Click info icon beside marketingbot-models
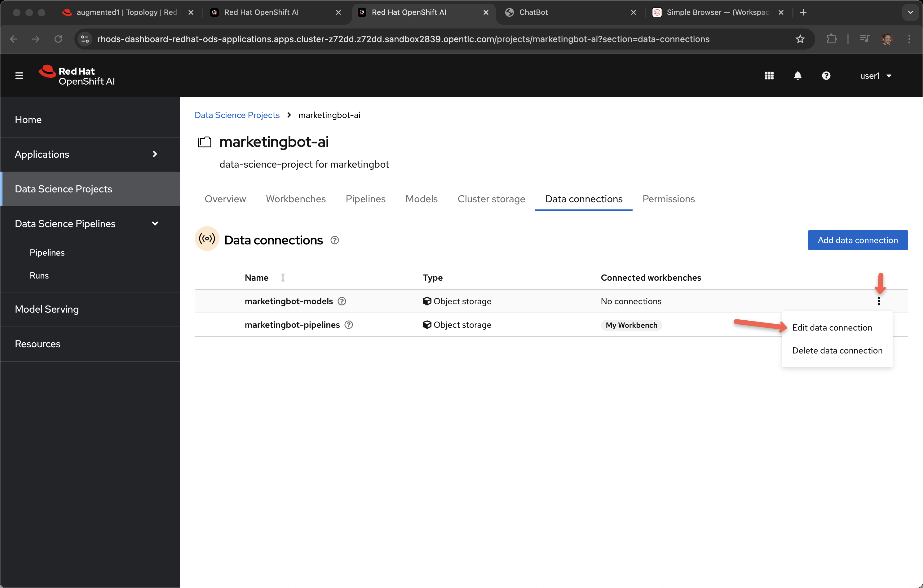 tap(342, 301)
